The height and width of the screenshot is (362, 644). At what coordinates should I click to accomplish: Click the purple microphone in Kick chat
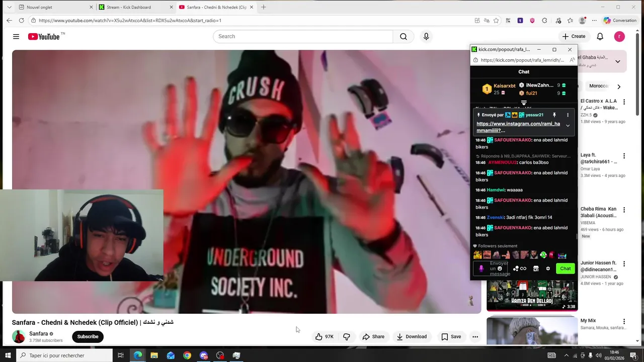click(481, 268)
